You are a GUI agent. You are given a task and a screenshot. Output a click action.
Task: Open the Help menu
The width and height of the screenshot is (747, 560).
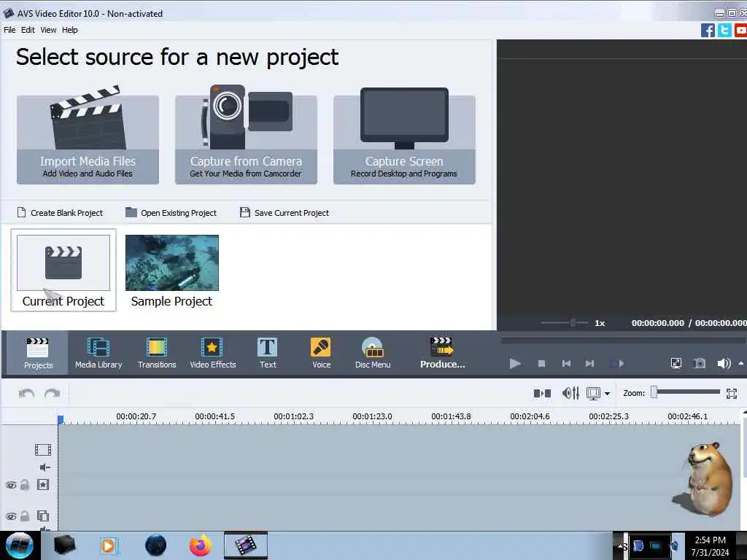click(69, 30)
